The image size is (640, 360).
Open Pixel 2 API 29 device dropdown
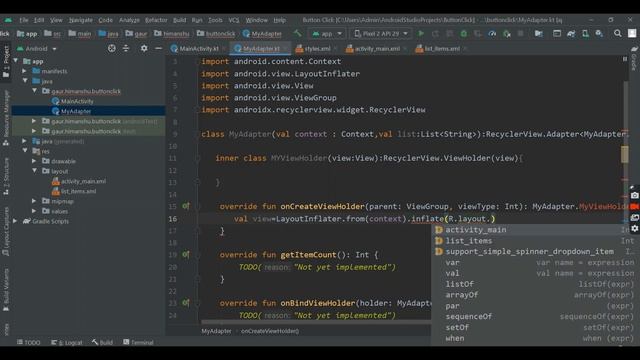click(381, 33)
